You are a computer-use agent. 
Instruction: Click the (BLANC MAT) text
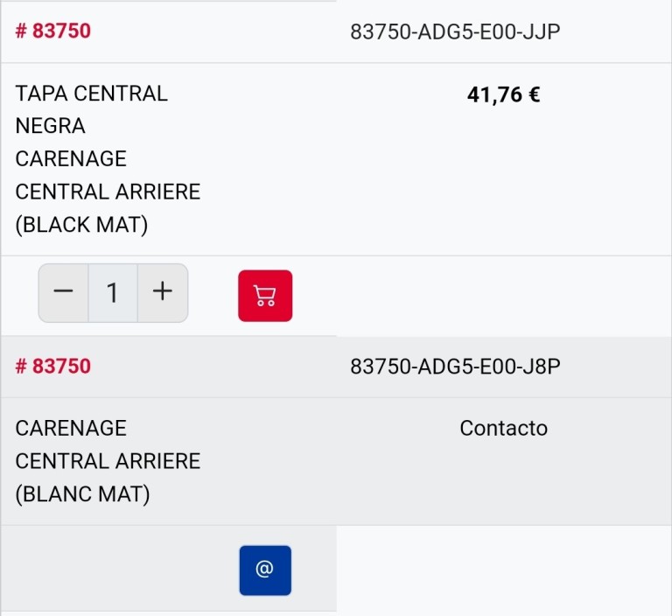82,494
